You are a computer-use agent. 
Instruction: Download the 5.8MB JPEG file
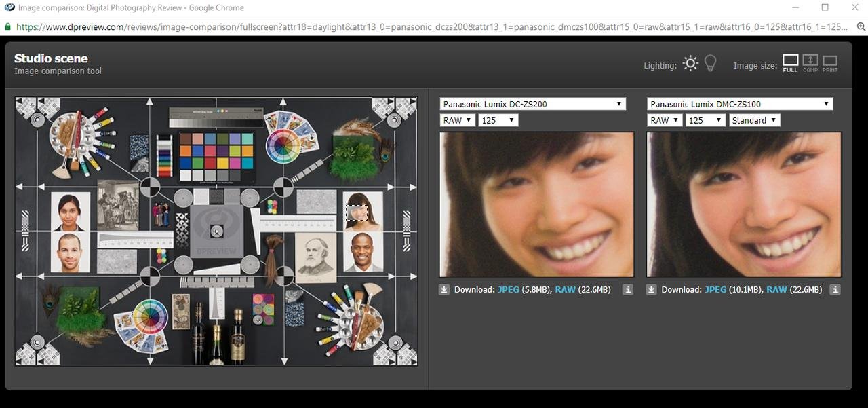(x=507, y=289)
